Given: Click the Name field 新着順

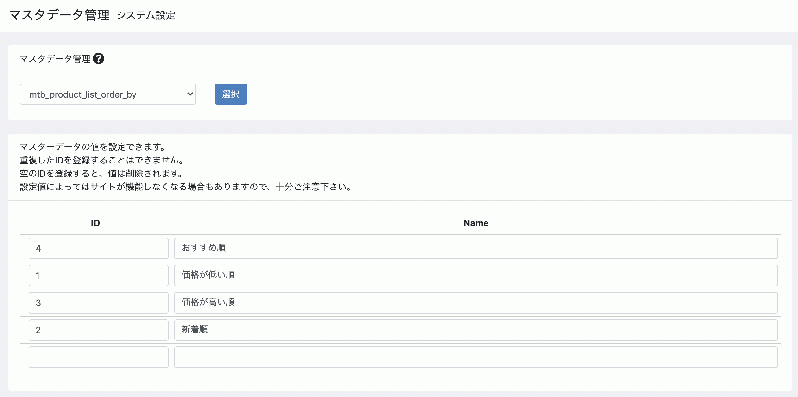Looking at the screenshot, I should coord(476,330).
